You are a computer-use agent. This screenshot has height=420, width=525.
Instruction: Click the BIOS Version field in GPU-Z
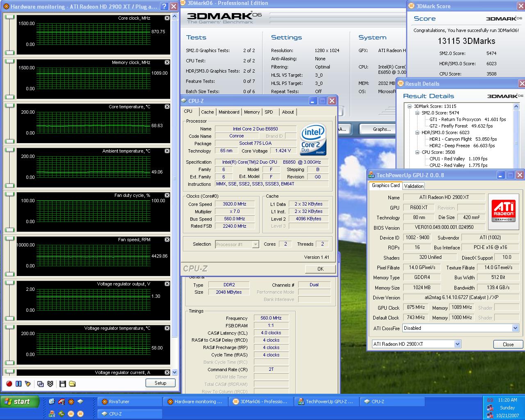tap(444, 227)
